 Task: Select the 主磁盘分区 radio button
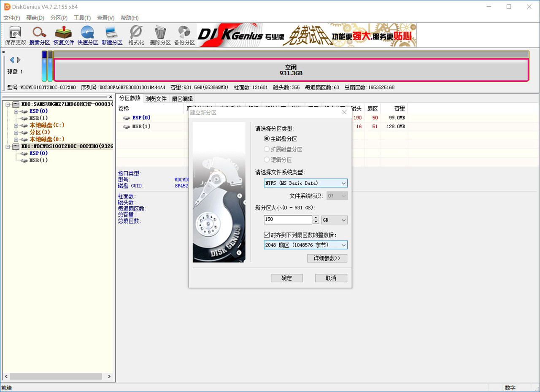click(267, 139)
